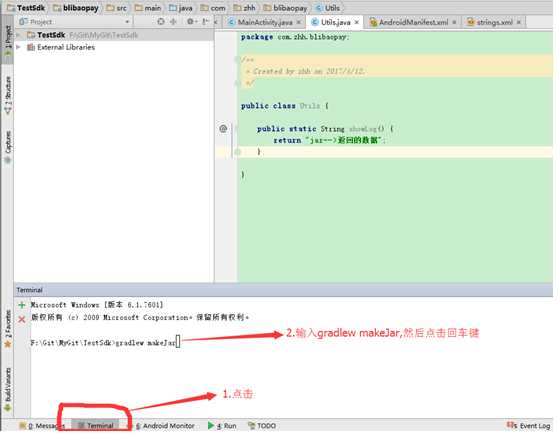
Task: Toggle the Favorites side tool window
Action: point(7,329)
